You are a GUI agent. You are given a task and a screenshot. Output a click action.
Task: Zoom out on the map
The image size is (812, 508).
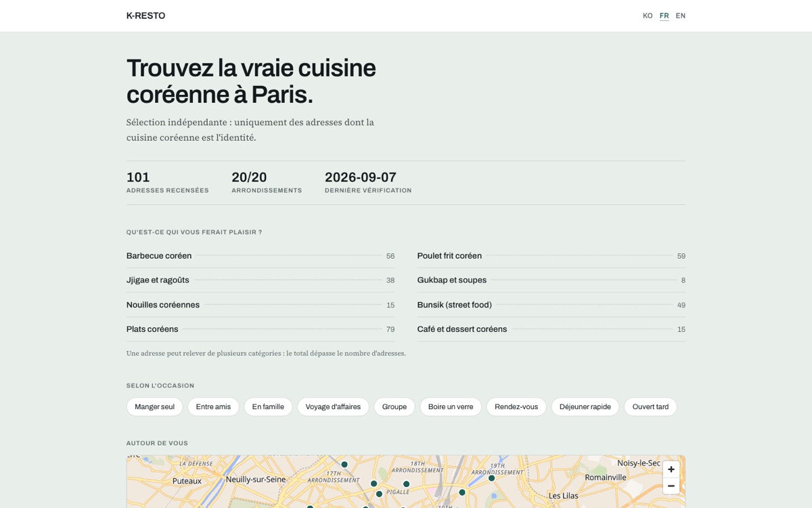pos(671,486)
